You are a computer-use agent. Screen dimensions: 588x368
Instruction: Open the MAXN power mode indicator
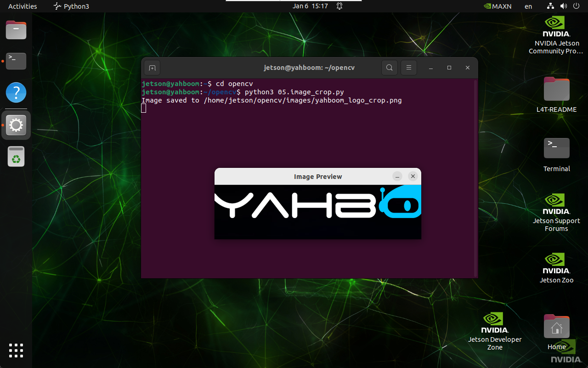click(498, 6)
